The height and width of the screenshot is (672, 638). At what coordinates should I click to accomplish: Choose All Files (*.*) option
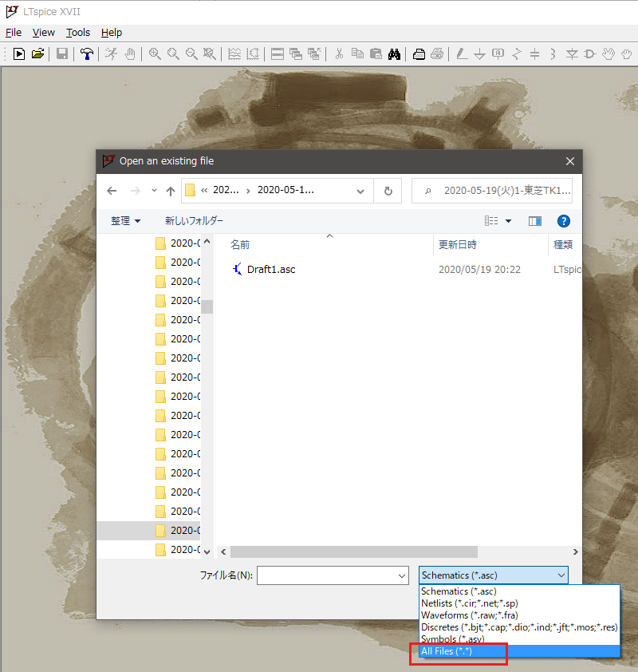[x=519, y=651]
